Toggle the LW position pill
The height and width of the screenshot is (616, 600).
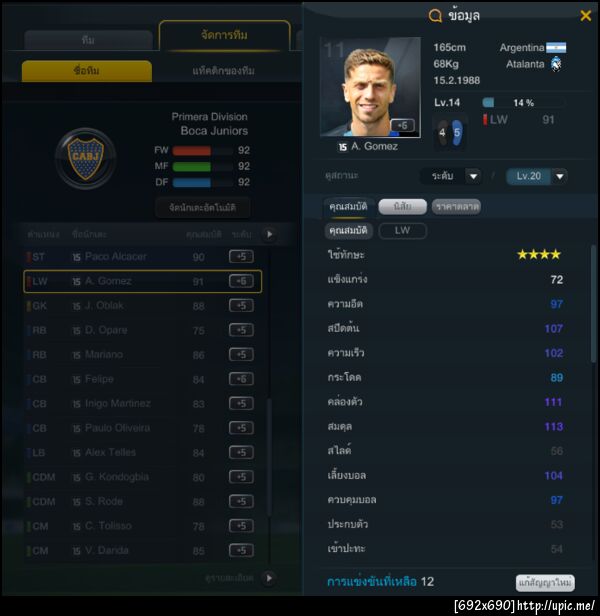coord(402,230)
